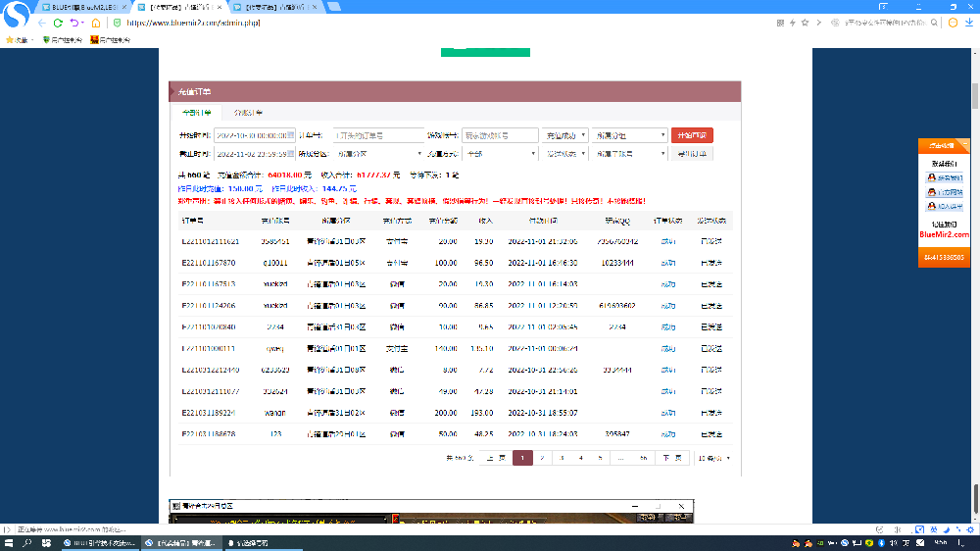Click the export orders button
Screen dimensions: 980x551
692,154
